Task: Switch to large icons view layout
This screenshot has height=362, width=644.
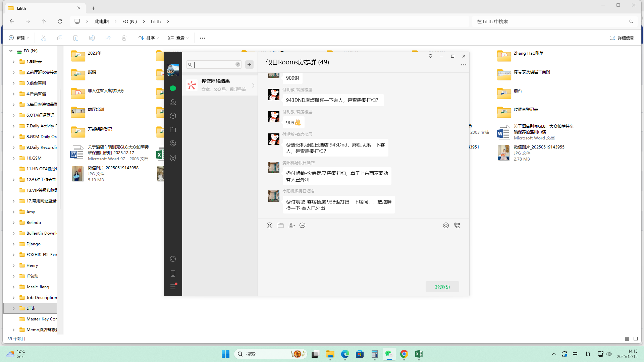Action: (635, 339)
